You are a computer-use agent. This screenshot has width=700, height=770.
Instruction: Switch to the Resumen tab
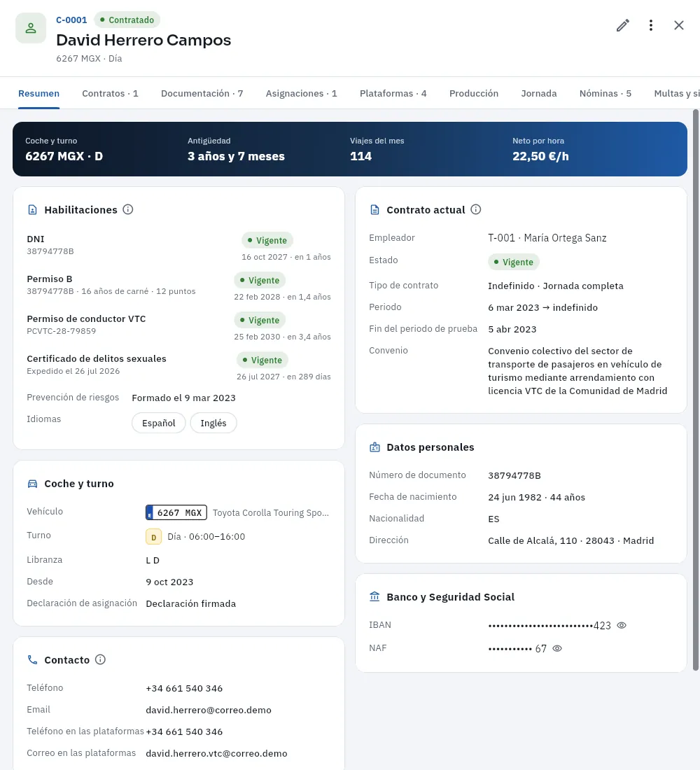click(x=38, y=93)
